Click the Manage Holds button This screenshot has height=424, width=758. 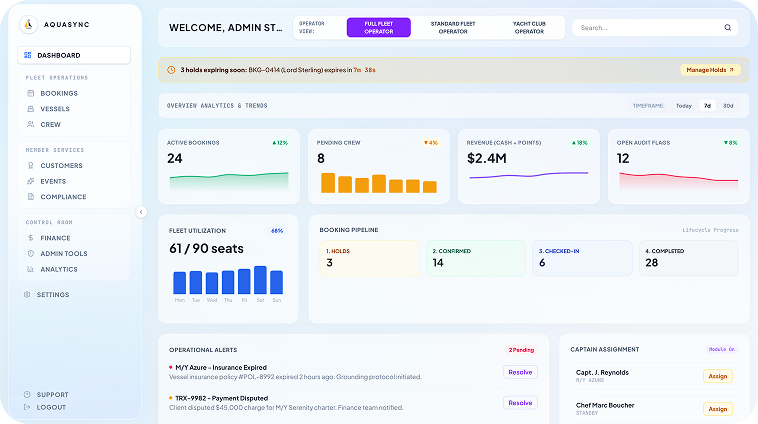tap(710, 70)
